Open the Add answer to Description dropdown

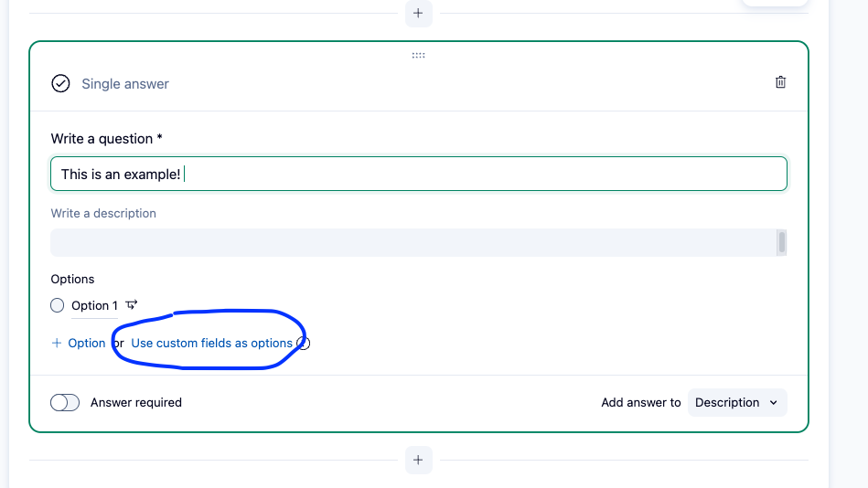[x=736, y=402]
